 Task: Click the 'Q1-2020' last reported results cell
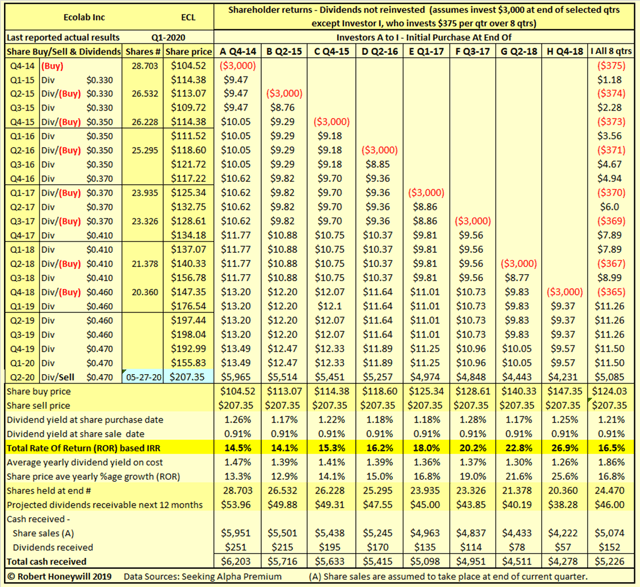[x=168, y=38]
